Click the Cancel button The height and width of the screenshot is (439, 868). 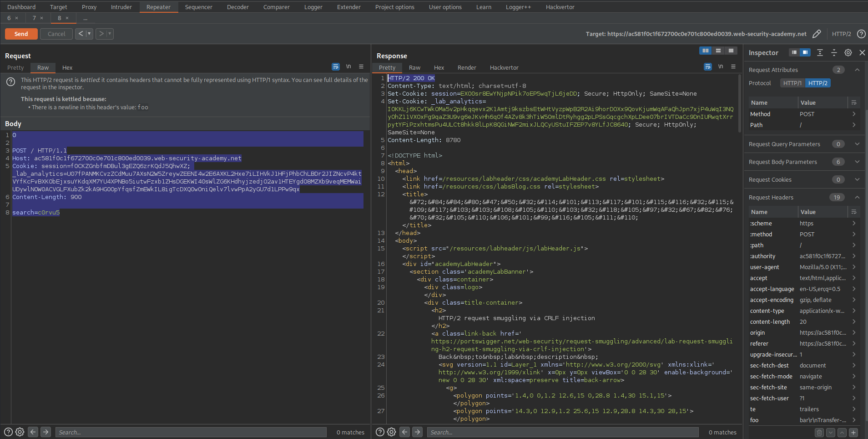(x=56, y=34)
